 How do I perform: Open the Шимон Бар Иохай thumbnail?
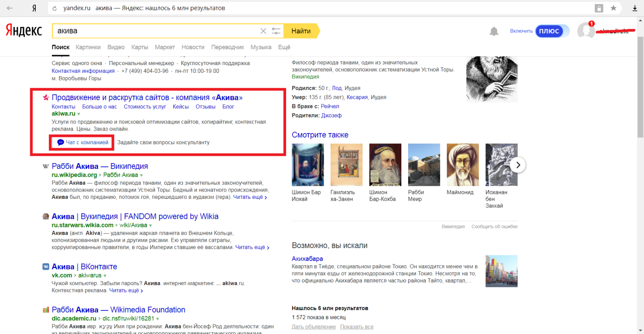[x=308, y=165]
